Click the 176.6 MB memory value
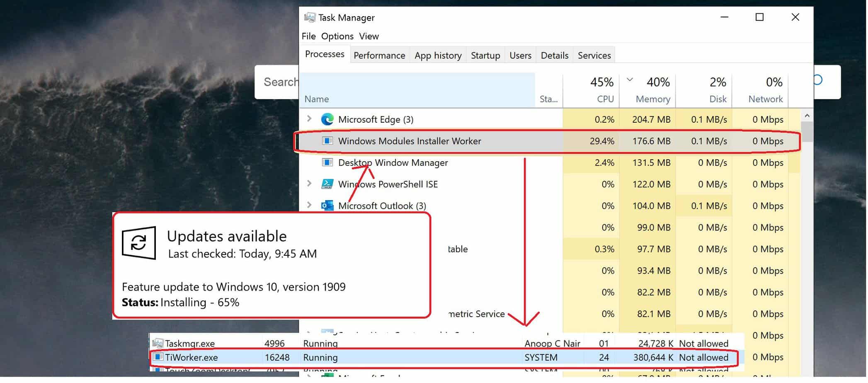This screenshot has width=868, height=383. [651, 141]
